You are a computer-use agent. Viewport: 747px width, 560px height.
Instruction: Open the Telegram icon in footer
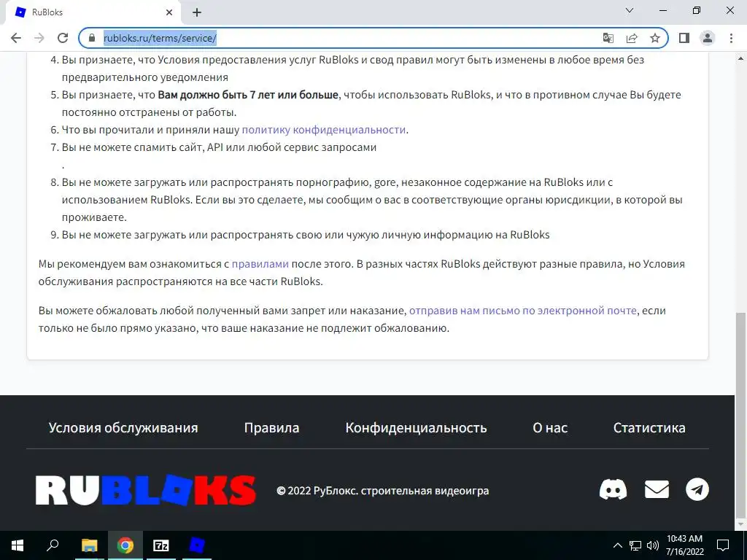[x=697, y=489]
